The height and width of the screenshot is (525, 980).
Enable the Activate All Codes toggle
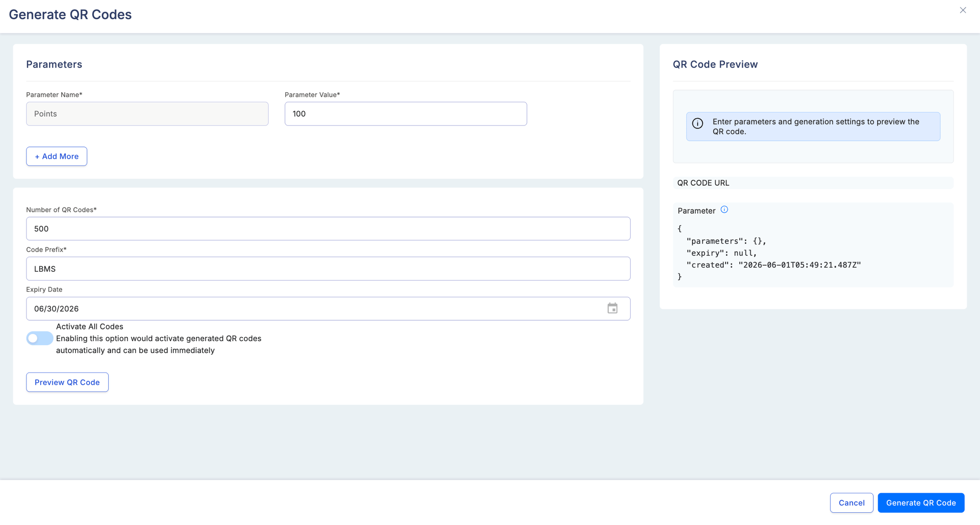click(x=40, y=338)
